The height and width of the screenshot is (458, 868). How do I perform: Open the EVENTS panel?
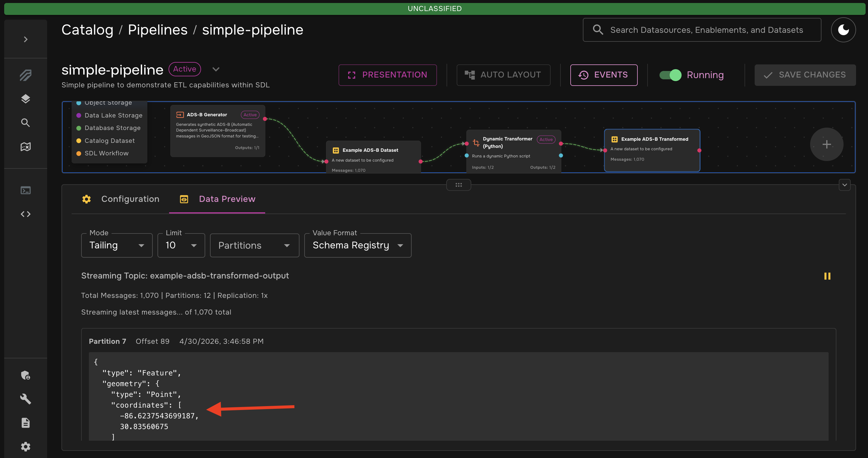tap(604, 75)
